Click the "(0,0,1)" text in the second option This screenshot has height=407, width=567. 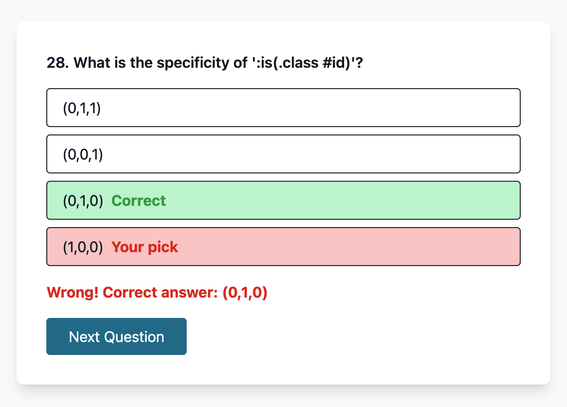coord(83,154)
